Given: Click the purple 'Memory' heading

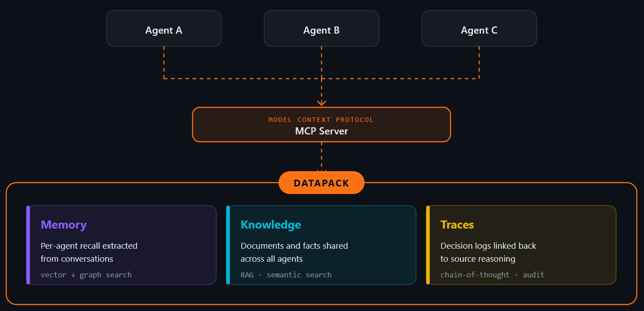Looking at the screenshot, I should point(64,225).
